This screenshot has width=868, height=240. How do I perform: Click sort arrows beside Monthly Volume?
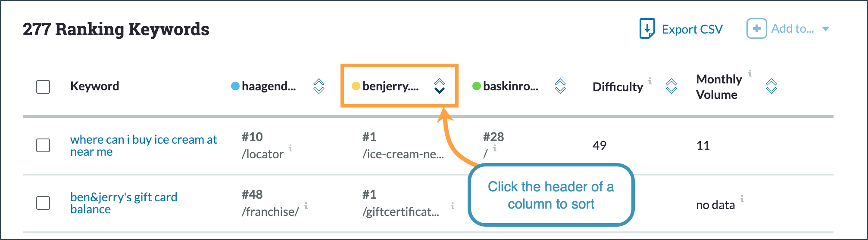coord(771,86)
